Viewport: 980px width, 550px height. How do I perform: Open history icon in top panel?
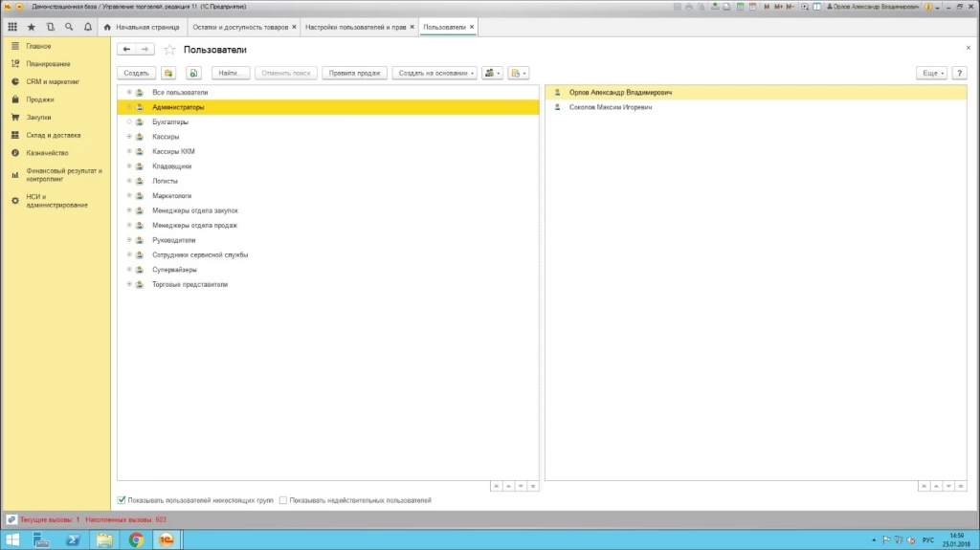(50, 27)
